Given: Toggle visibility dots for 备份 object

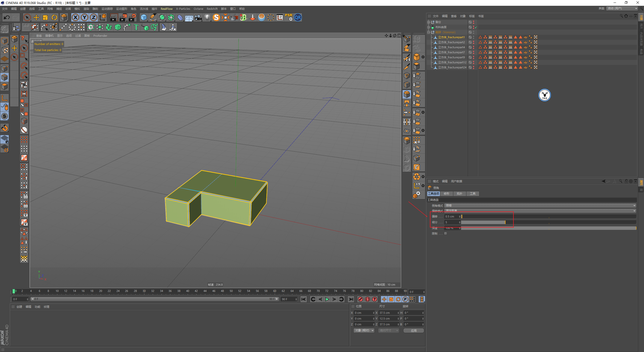Looking at the screenshot, I should pyautogui.click(x=474, y=22).
